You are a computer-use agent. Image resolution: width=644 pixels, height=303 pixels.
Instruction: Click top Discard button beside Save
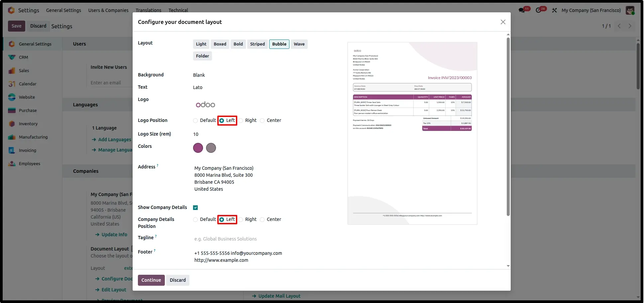38,26
